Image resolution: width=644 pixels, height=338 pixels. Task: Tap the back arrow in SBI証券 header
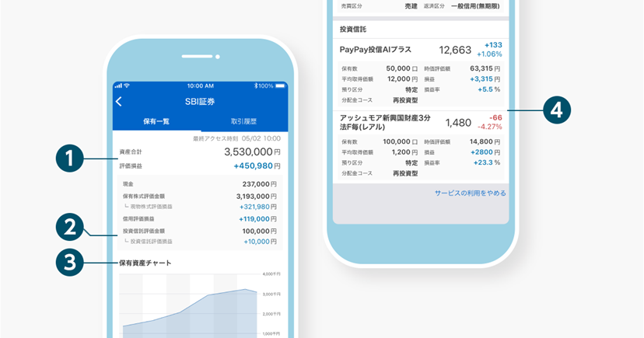pos(119,101)
